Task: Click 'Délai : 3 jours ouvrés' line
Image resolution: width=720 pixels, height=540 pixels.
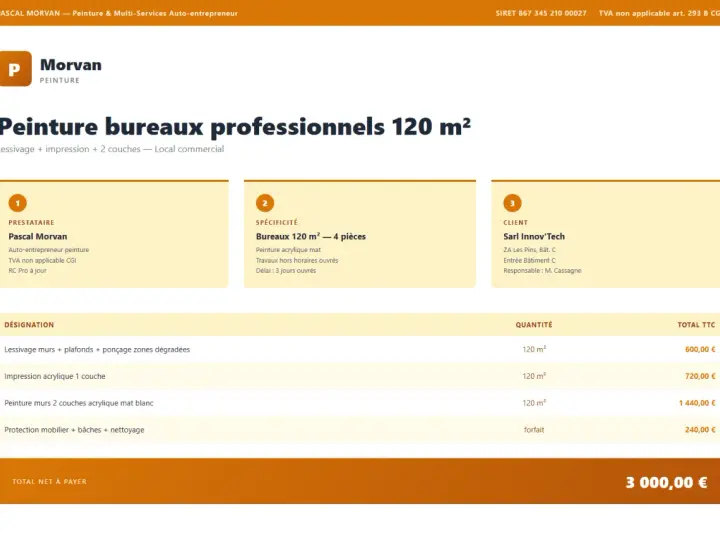Action: 286,270
